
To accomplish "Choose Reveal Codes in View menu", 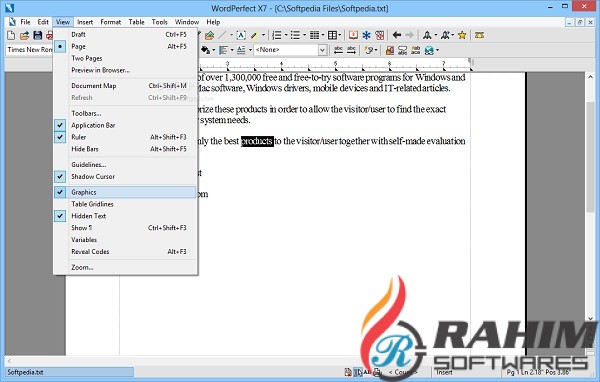I will tap(125, 251).
